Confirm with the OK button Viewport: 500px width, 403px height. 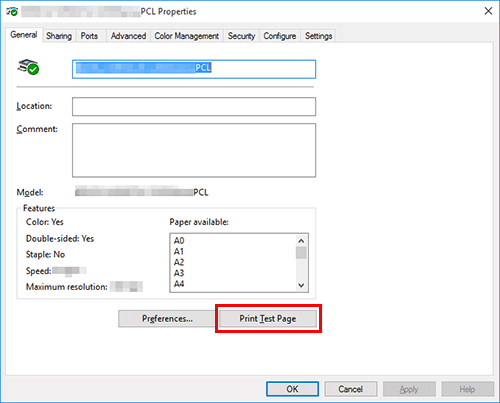point(292,389)
